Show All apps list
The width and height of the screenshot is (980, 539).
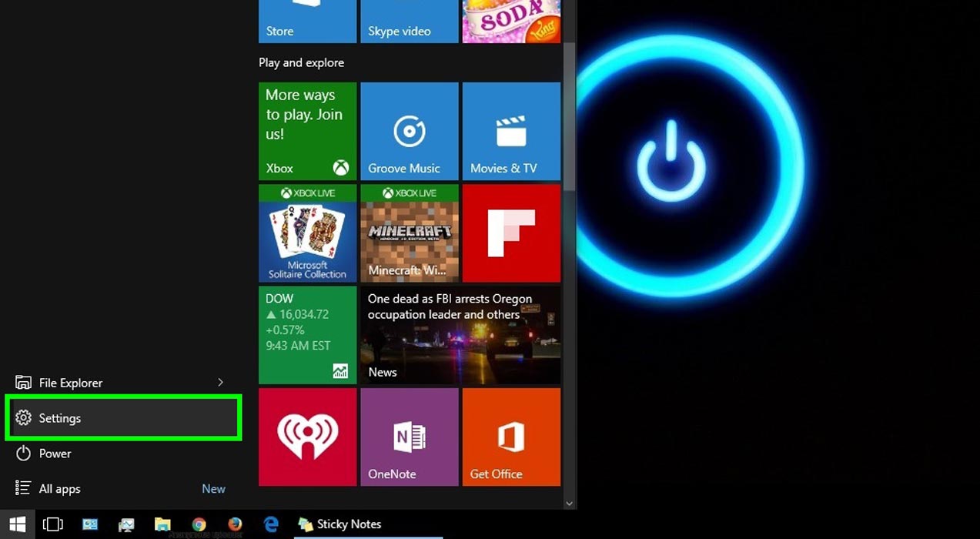tap(59, 489)
